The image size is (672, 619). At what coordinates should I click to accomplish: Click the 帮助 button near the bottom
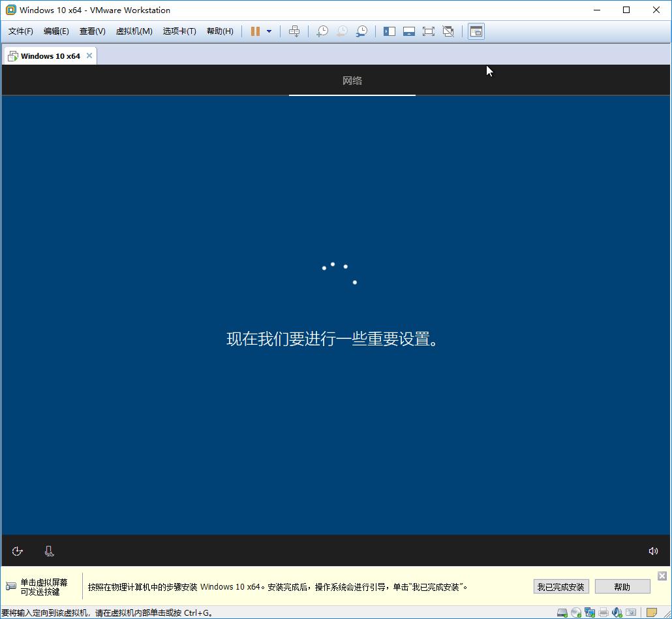[621, 586]
